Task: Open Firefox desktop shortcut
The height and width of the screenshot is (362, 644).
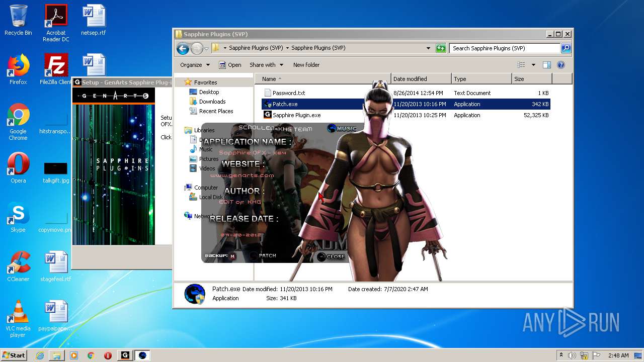Action: 18,69
